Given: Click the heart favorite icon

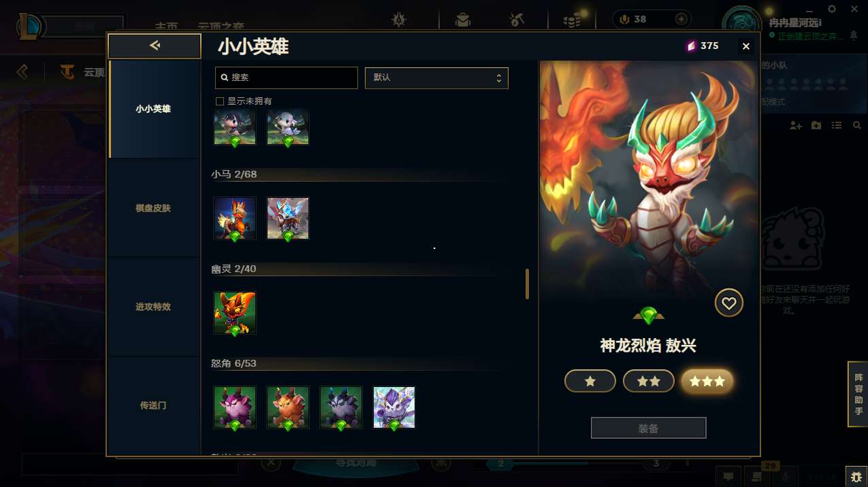Looking at the screenshot, I should click(x=728, y=303).
